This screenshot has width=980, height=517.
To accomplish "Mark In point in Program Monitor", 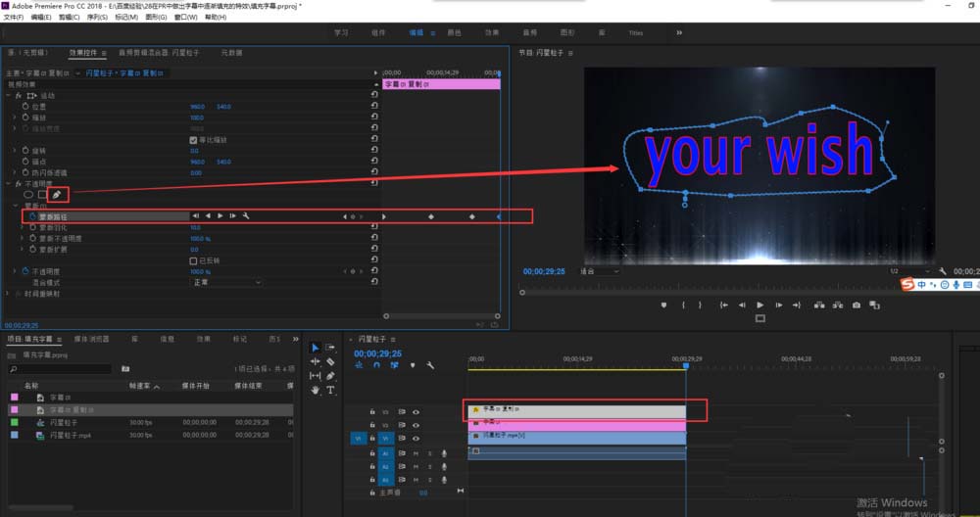I will coord(683,305).
